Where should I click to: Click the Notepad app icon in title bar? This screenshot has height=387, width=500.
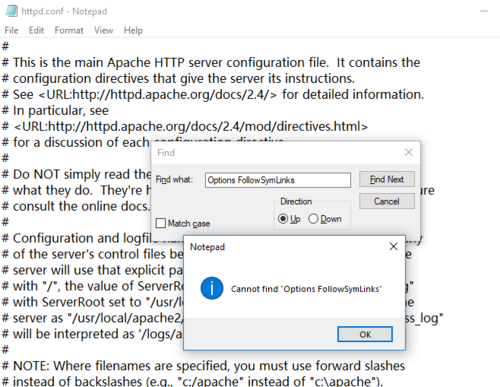[x=11, y=11]
